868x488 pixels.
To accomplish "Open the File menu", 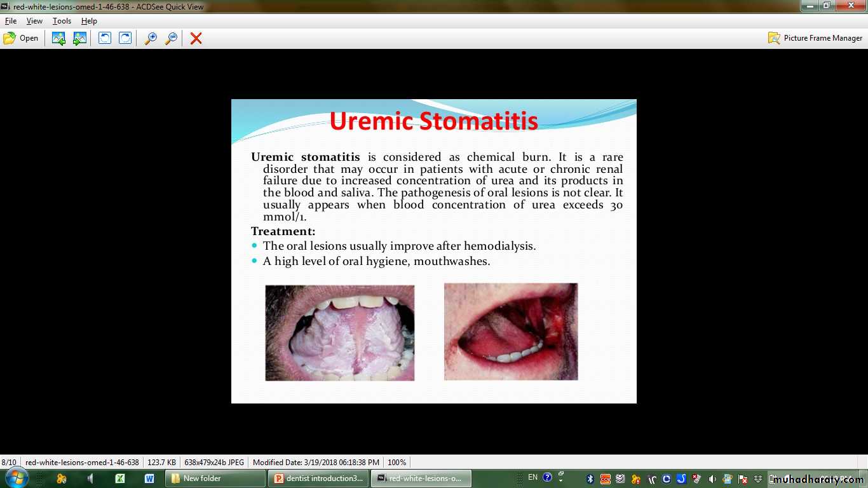I will coord(11,21).
